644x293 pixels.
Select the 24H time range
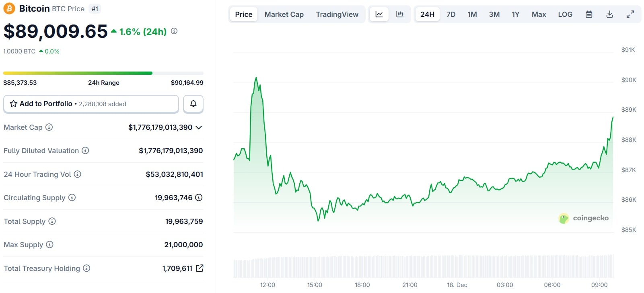pyautogui.click(x=427, y=14)
